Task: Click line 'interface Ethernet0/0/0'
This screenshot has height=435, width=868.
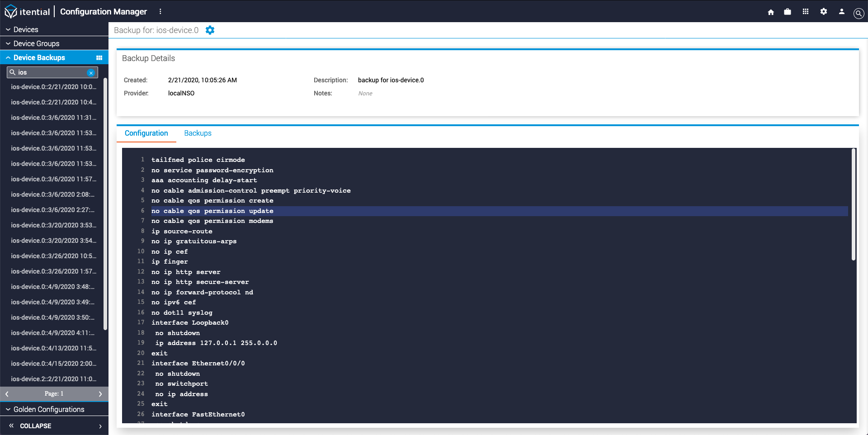Action: tap(198, 364)
